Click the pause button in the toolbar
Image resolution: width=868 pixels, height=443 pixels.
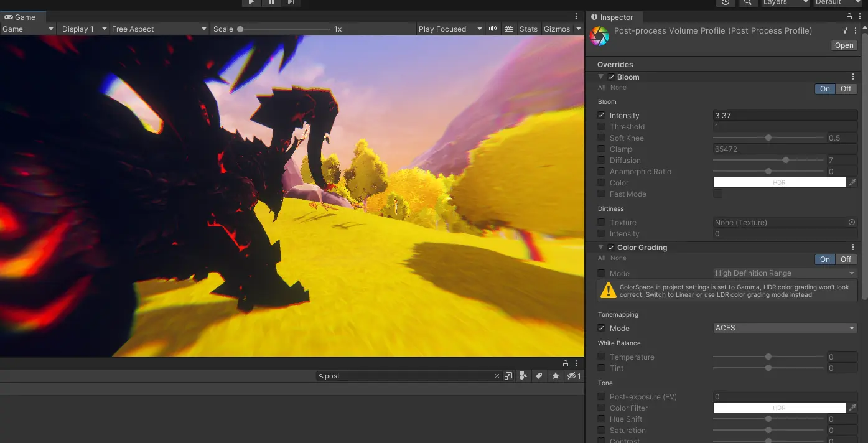[x=271, y=2]
